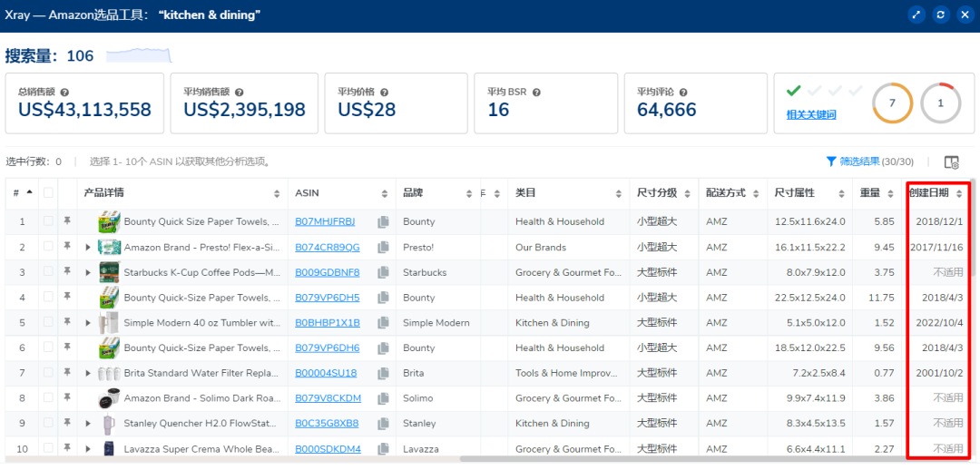
Task: Open the 相关关键词 link
Action: pyautogui.click(x=810, y=114)
